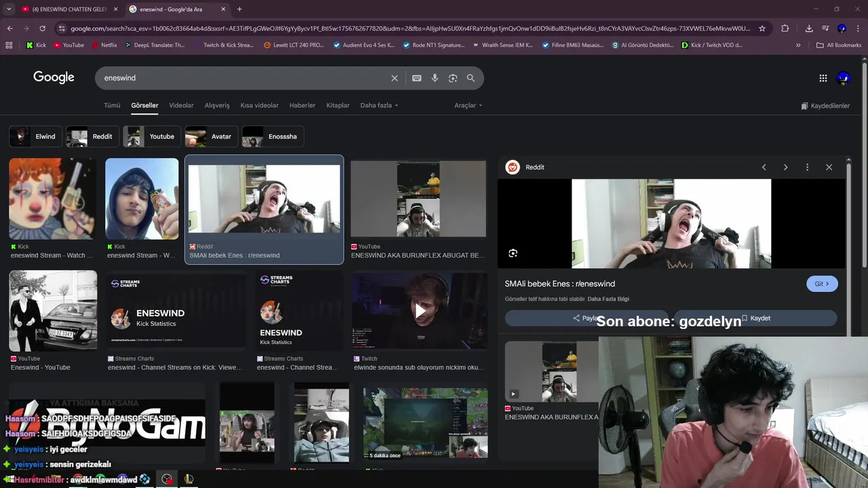The image size is (868, 488).
Task: Open the All Bookmarks folder
Action: click(x=839, y=45)
